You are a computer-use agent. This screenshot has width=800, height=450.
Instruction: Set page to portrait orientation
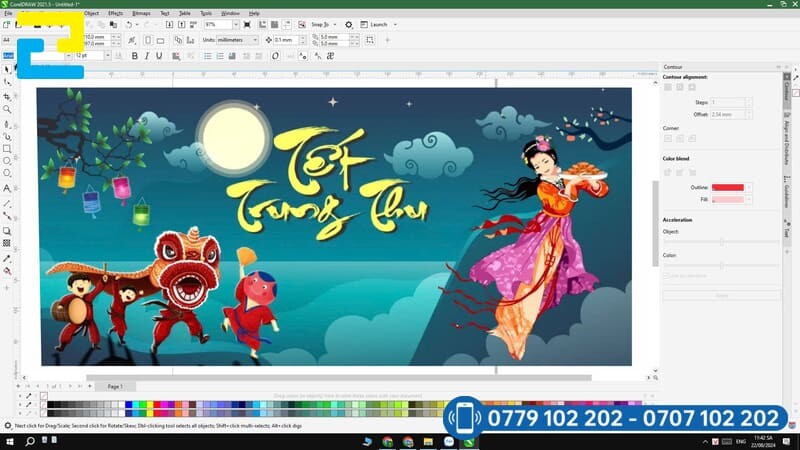coord(148,40)
